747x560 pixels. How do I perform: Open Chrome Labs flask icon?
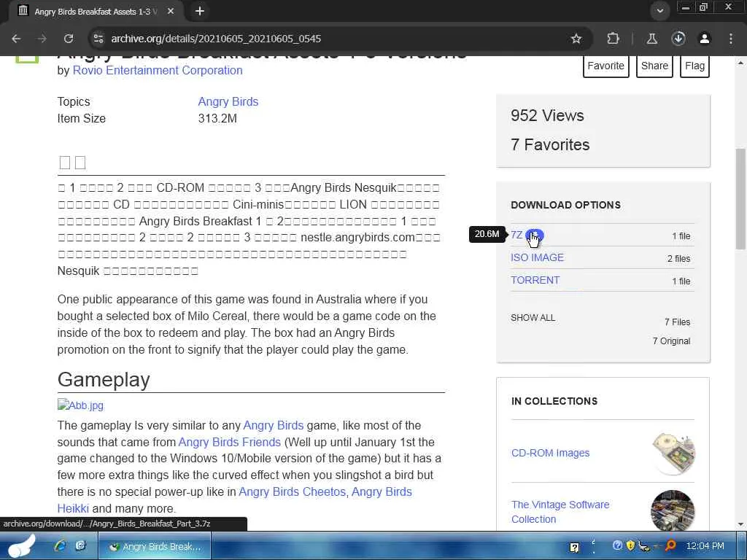click(651, 39)
